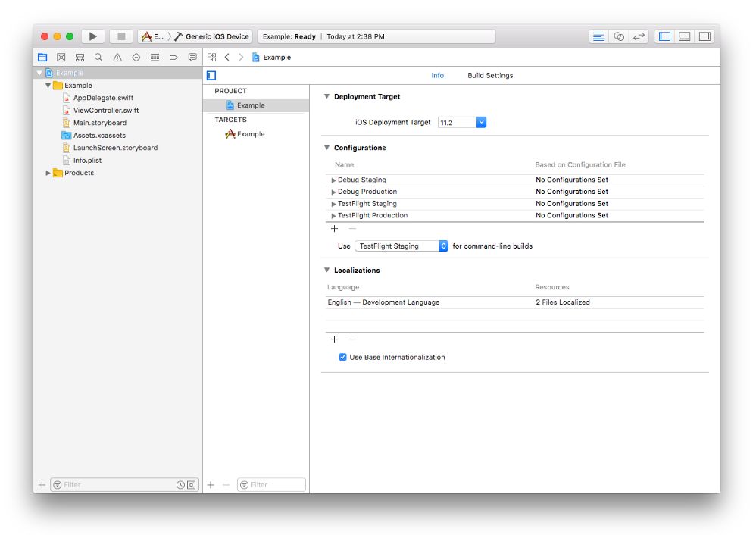756x535 pixels.
Task: Open the Issue navigator warning icon
Action: pos(117,58)
